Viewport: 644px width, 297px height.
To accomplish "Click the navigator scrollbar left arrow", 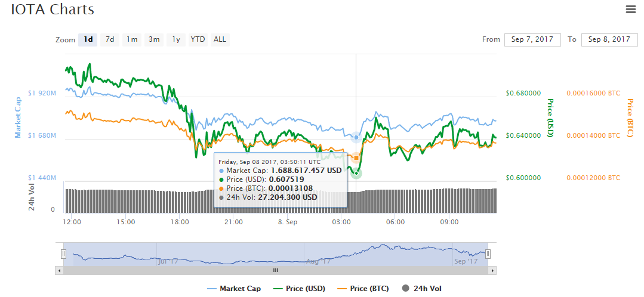I will 58,270.
